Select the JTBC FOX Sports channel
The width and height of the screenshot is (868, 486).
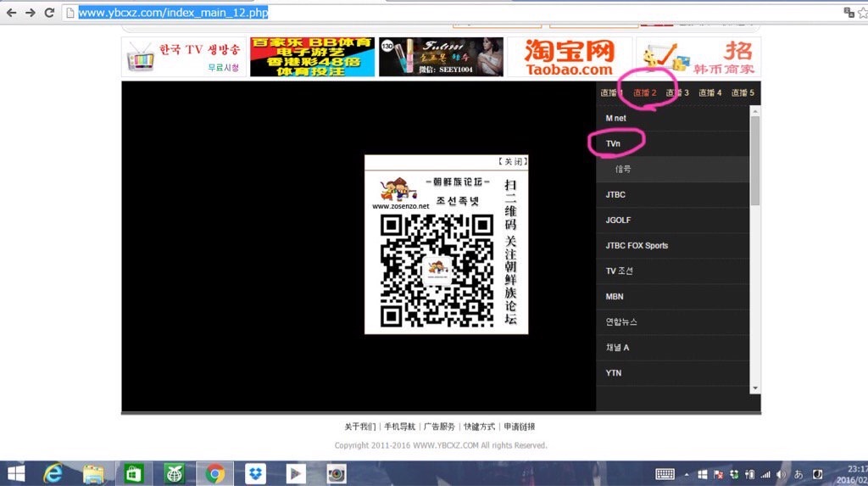(672, 245)
